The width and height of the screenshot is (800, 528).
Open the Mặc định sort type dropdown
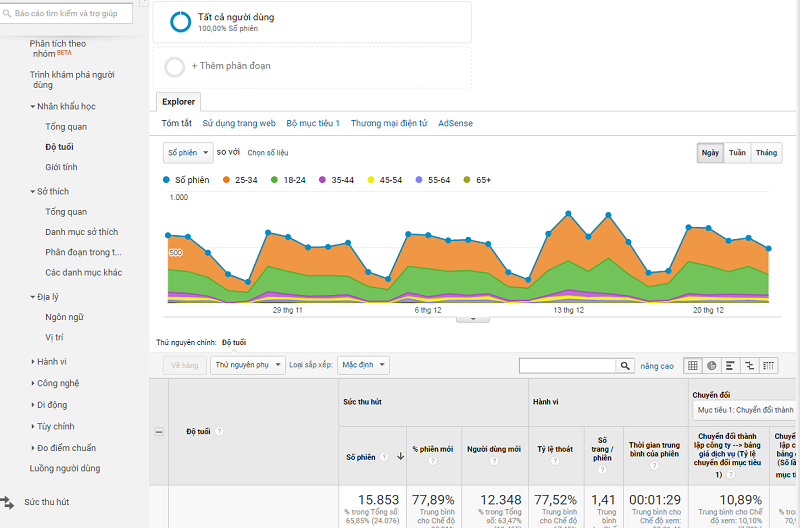(363, 366)
